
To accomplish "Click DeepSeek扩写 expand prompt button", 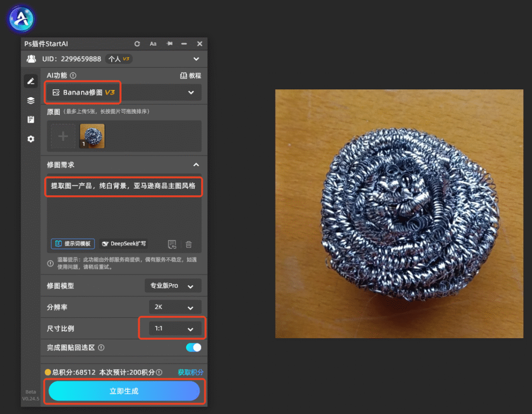I will tap(124, 244).
